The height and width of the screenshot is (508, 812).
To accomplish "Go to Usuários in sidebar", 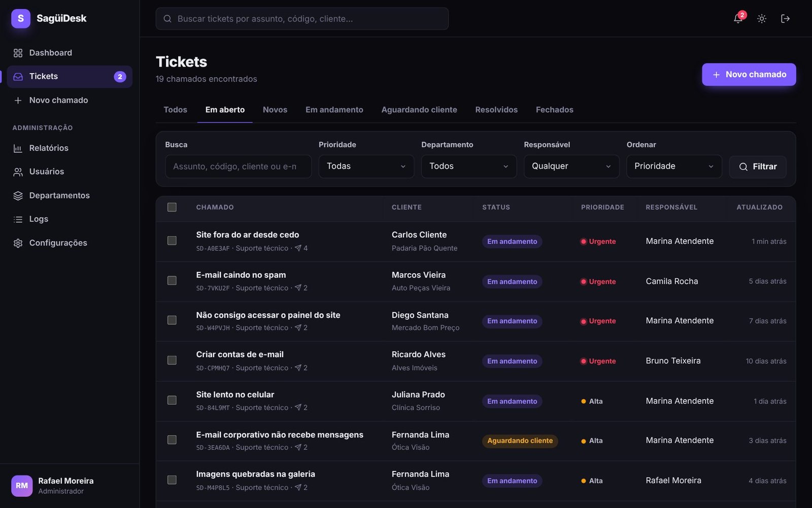I will (x=70, y=172).
